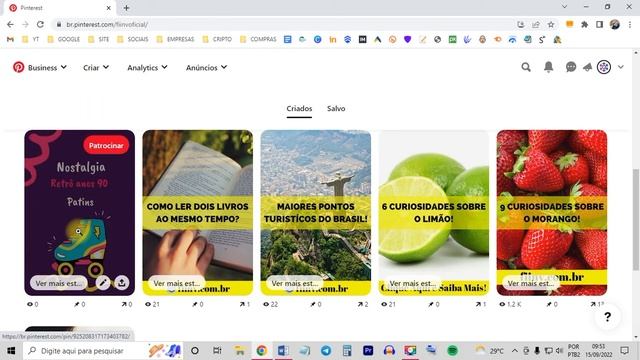Click the help question mark button
Viewport: 640px width, 360px height.
(x=607, y=317)
